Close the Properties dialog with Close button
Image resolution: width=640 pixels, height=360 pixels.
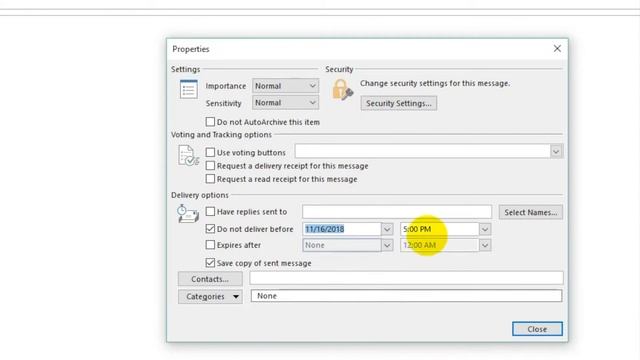coord(537,329)
